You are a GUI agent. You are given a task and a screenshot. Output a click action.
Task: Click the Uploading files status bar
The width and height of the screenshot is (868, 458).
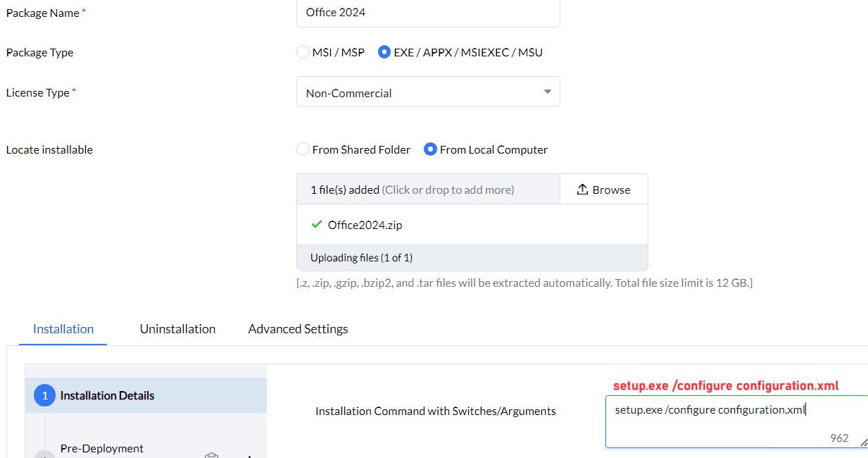(472, 257)
